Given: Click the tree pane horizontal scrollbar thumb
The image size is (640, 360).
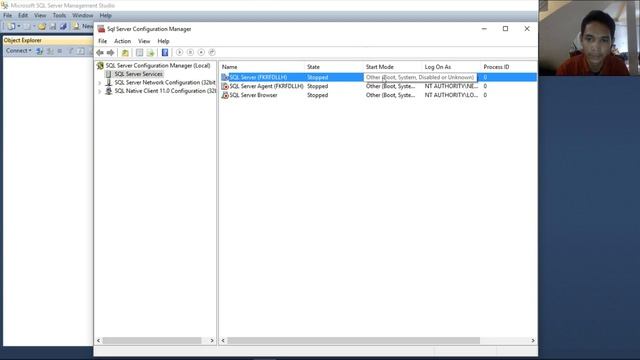Looking at the screenshot, I should pos(152,340).
